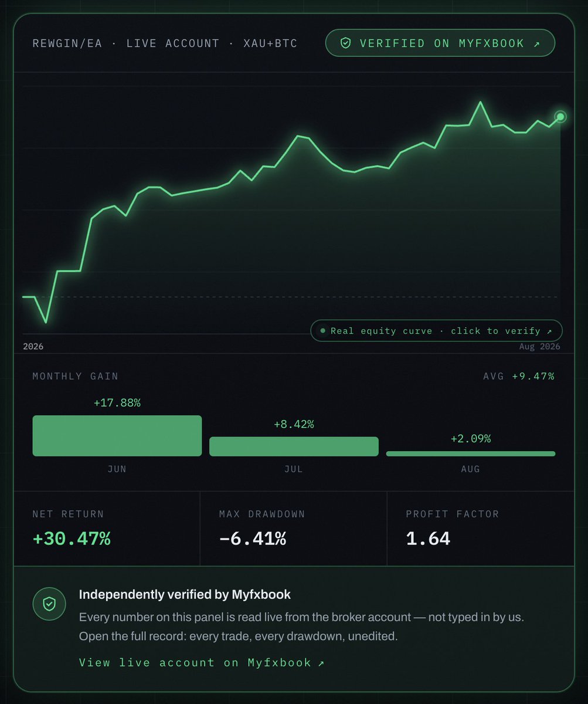Click the Net Return +30.47% stat card
This screenshot has height=704, width=588.
tap(107, 529)
